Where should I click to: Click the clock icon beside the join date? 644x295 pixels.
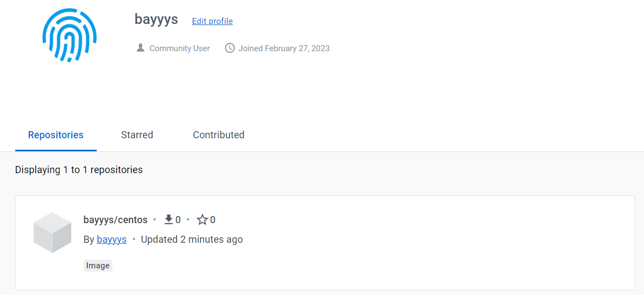230,48
